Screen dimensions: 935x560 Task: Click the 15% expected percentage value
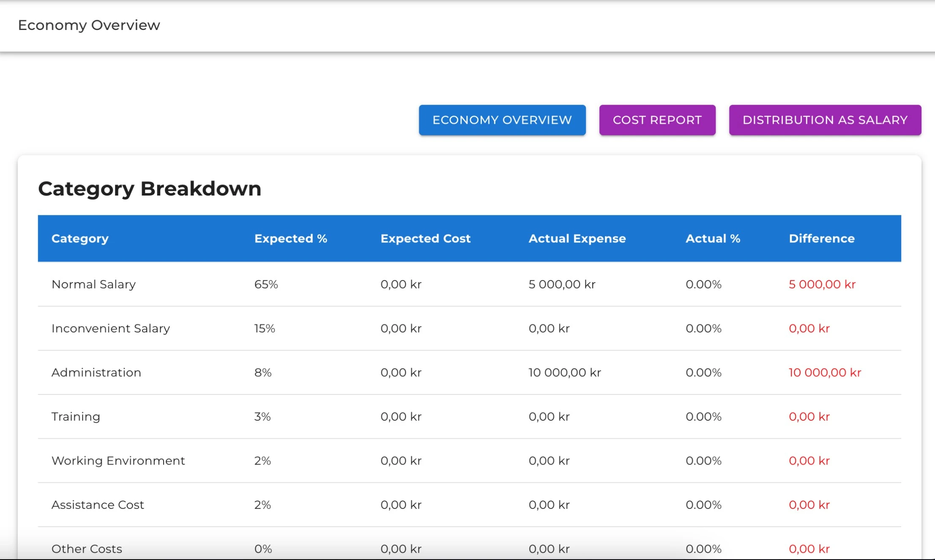tap(265, 328)
